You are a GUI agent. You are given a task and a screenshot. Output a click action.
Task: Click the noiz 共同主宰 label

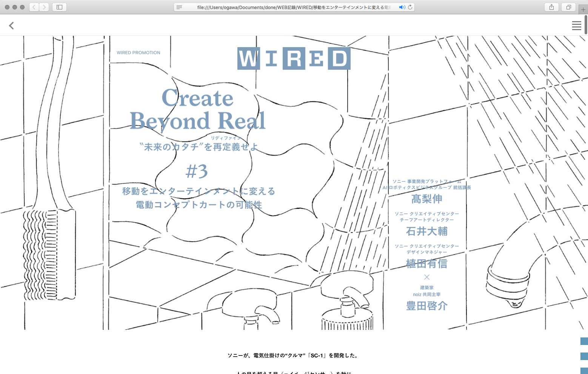point(427,294)
